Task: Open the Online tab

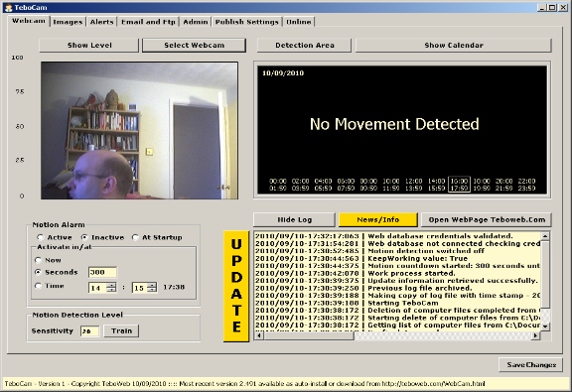Action: pos(298,22)
